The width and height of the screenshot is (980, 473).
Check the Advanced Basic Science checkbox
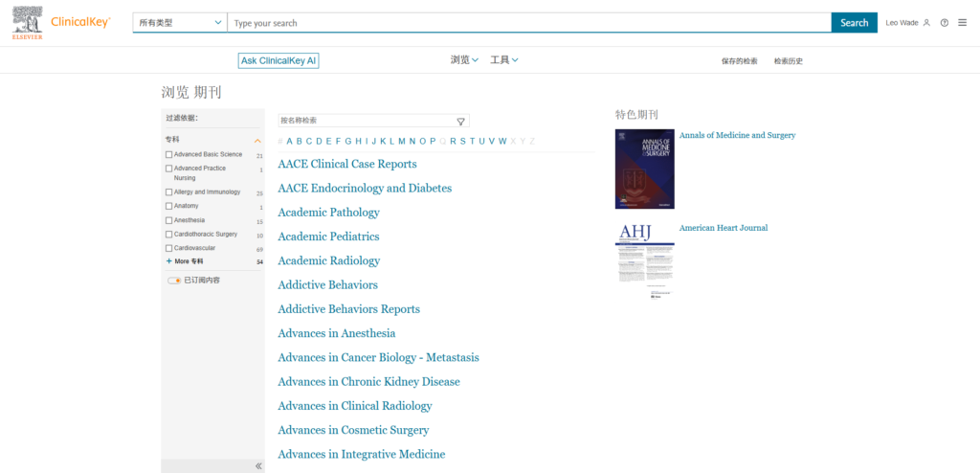tap(169, 154)
